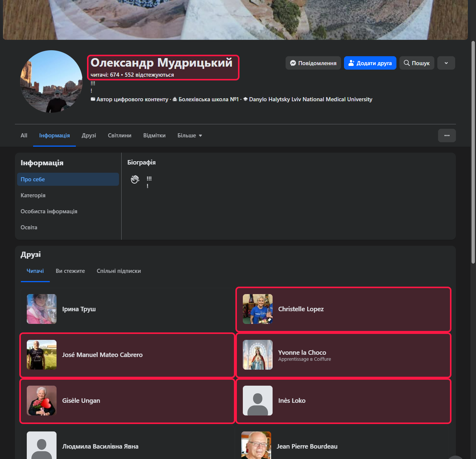Click Ірина Труш's profile photo
Screen dimensions: 476x459
(x=42, y=309)
